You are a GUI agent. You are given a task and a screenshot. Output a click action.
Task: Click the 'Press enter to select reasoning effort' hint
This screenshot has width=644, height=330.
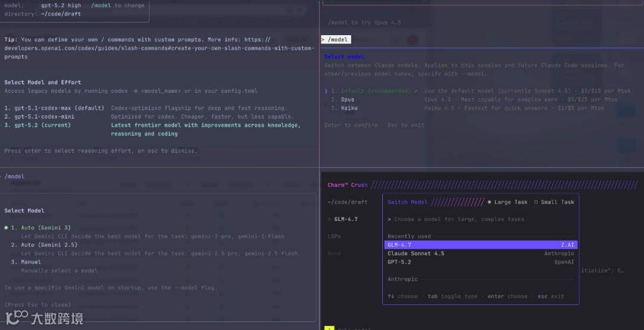click(101, 151)
